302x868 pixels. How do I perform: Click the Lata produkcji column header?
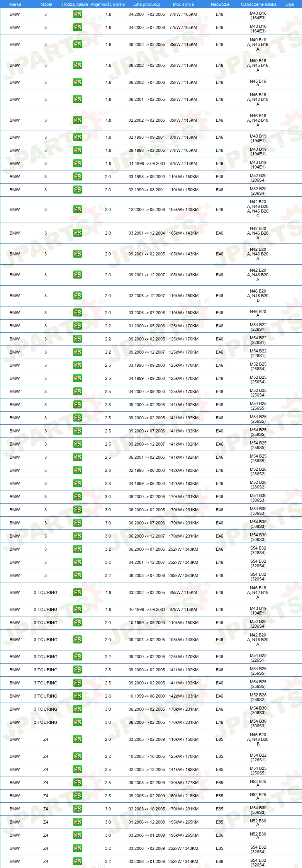coord(147,4)
